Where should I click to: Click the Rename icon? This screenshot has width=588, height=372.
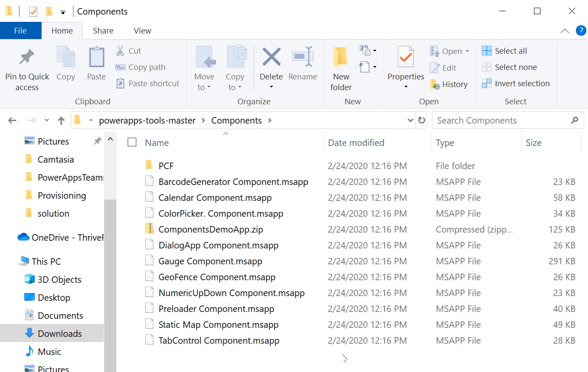tap(303, 57)
